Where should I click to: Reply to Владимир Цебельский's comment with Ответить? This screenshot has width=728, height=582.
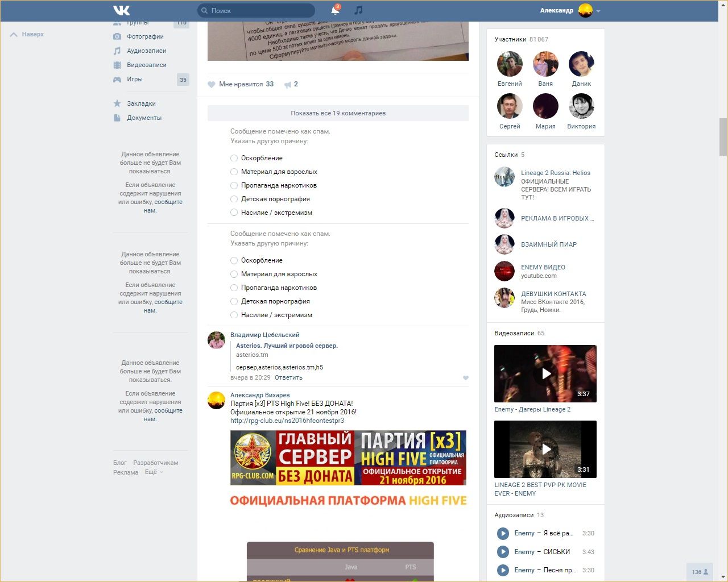coord(288,377)
